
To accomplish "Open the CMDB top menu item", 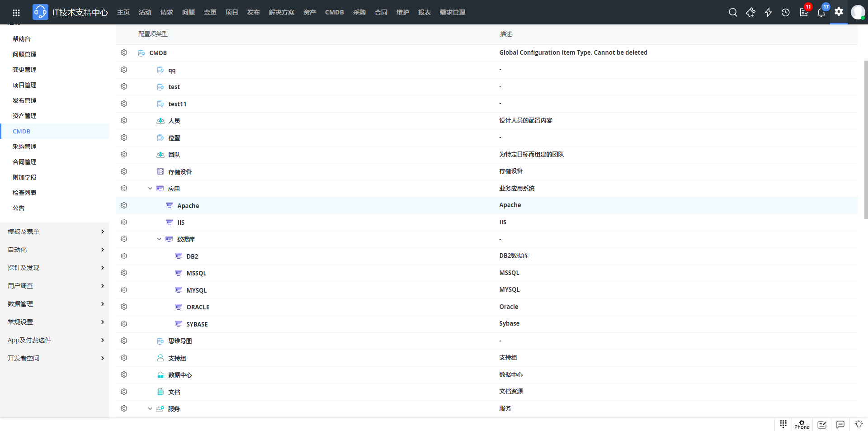I will click(x=335, y=12).
